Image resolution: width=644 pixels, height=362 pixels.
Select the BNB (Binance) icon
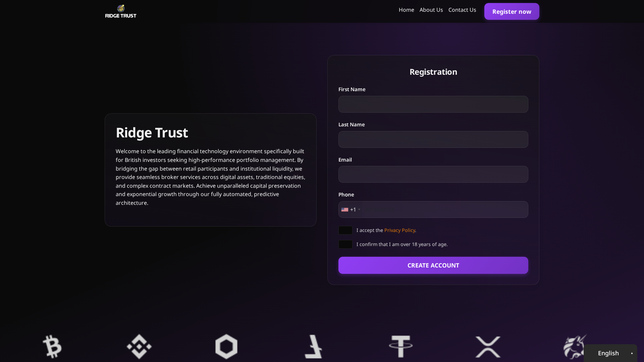coord(139,347)
